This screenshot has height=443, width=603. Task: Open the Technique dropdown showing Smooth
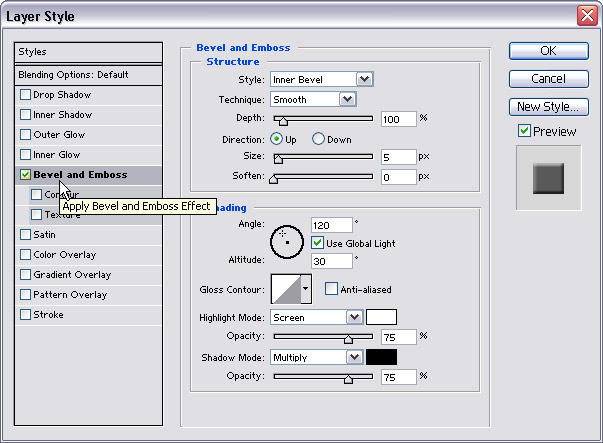click(x=313, y=99)
